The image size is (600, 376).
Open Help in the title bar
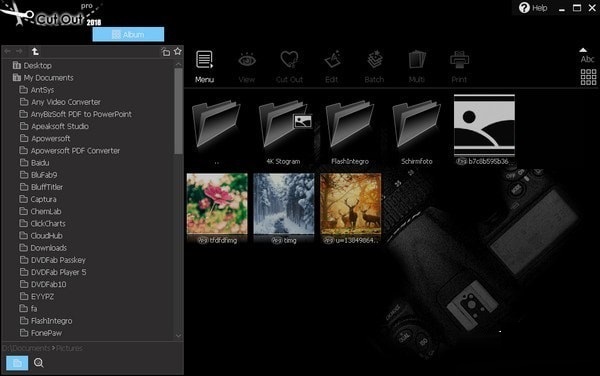click(533, 8)
